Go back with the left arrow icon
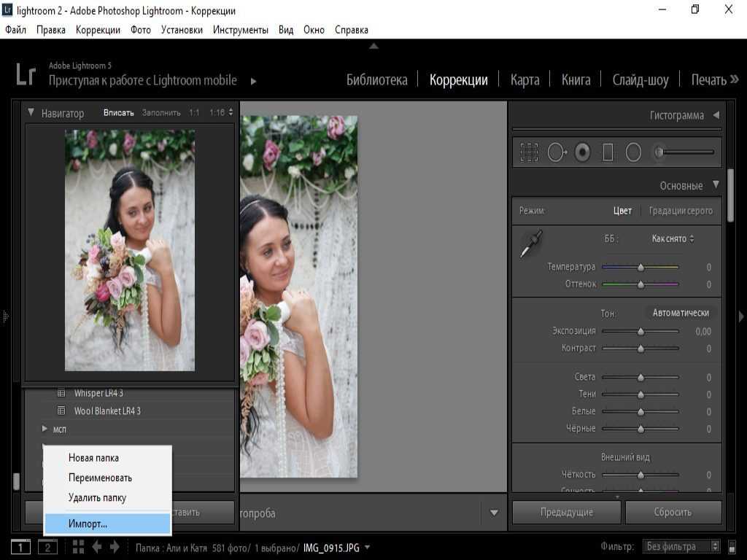 click(97, 547)
